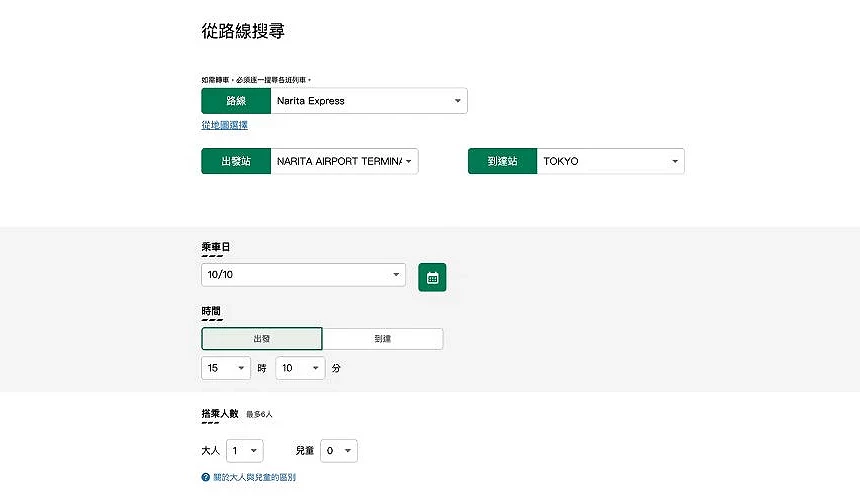Click the 乘車日 section label
Screen dimensions: 860x500
point(216,247)
